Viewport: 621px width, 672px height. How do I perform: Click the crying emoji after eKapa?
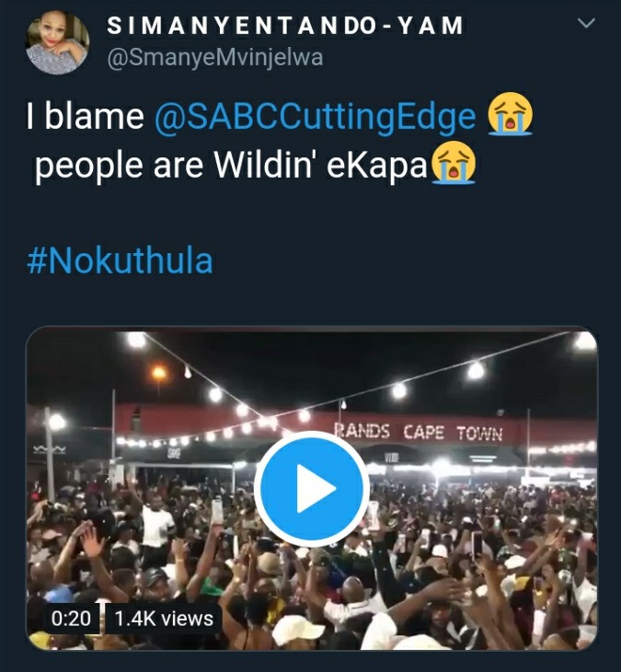click(454, 163)
